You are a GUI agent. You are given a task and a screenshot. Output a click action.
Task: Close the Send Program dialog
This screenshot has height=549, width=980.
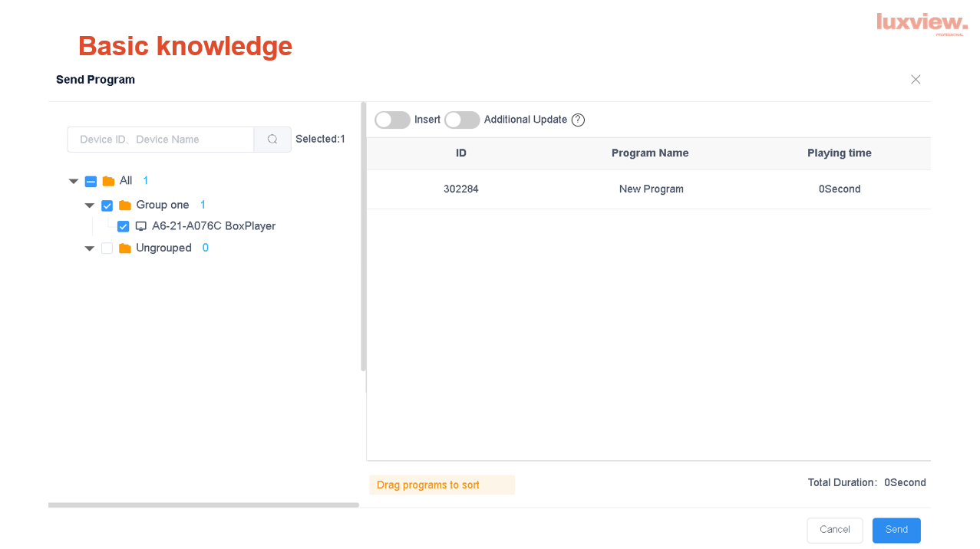click(916, 80)
